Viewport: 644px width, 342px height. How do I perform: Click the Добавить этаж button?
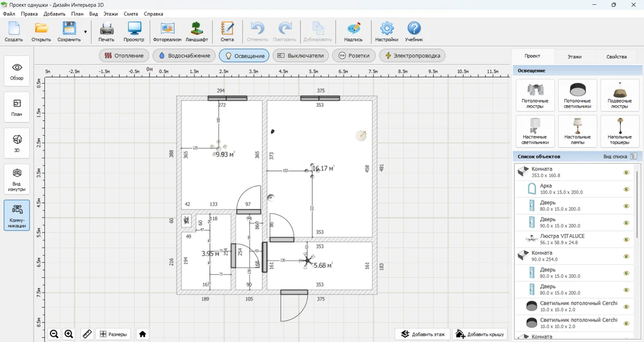coord(422,334)
